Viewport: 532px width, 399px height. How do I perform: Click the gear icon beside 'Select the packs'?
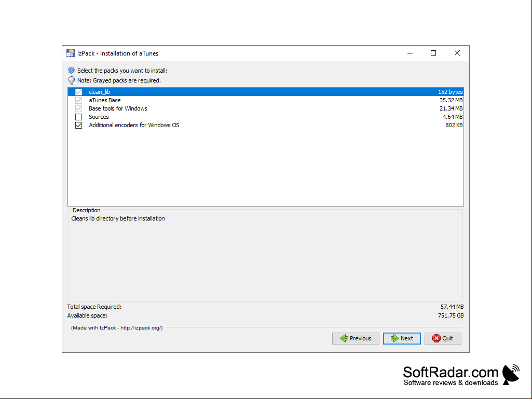pyautogui.click(x=71, y=71)
